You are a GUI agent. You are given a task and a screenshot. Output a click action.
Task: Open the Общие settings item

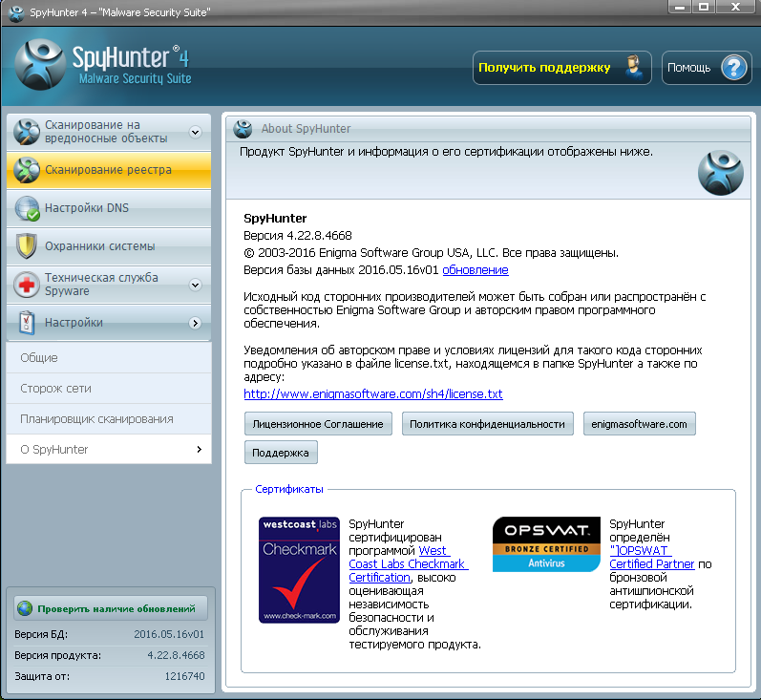[x=39, y=358]
